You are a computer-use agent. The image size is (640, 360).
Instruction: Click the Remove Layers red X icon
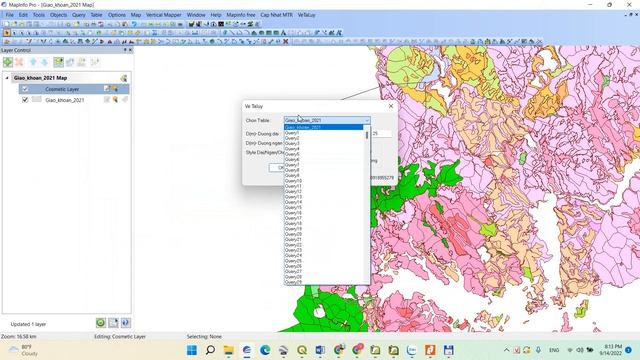(x=19, y=62)
